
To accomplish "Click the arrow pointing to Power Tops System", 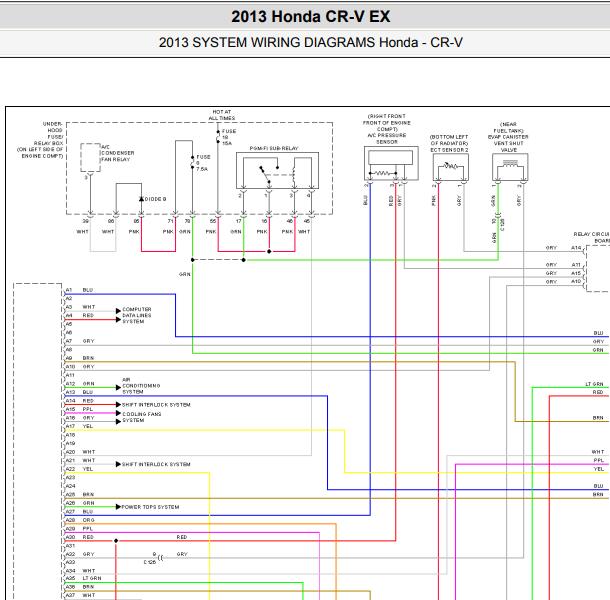I will click(118, 507).
